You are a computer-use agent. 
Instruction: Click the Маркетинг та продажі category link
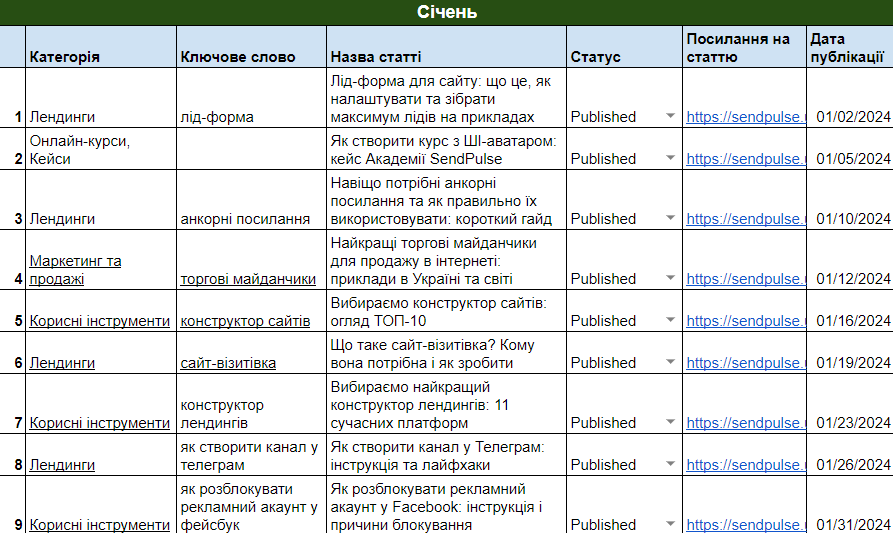[x=75, y=270]
